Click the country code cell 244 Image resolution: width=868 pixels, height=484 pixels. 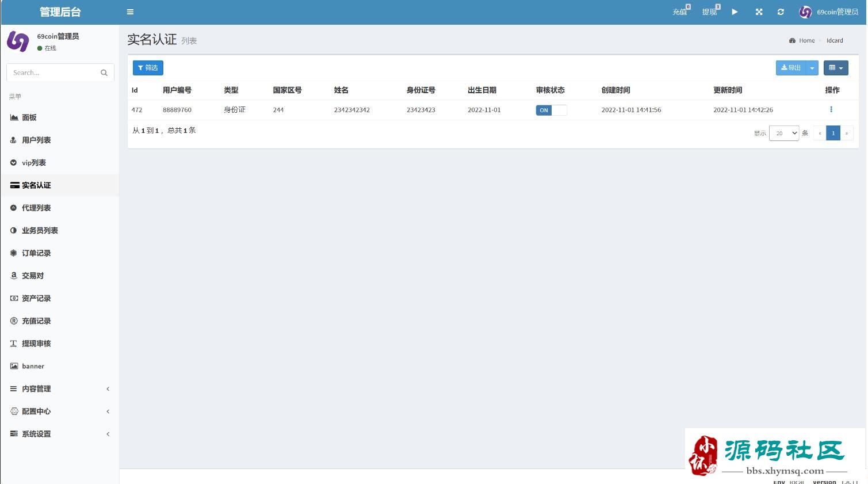click(278, 110)
